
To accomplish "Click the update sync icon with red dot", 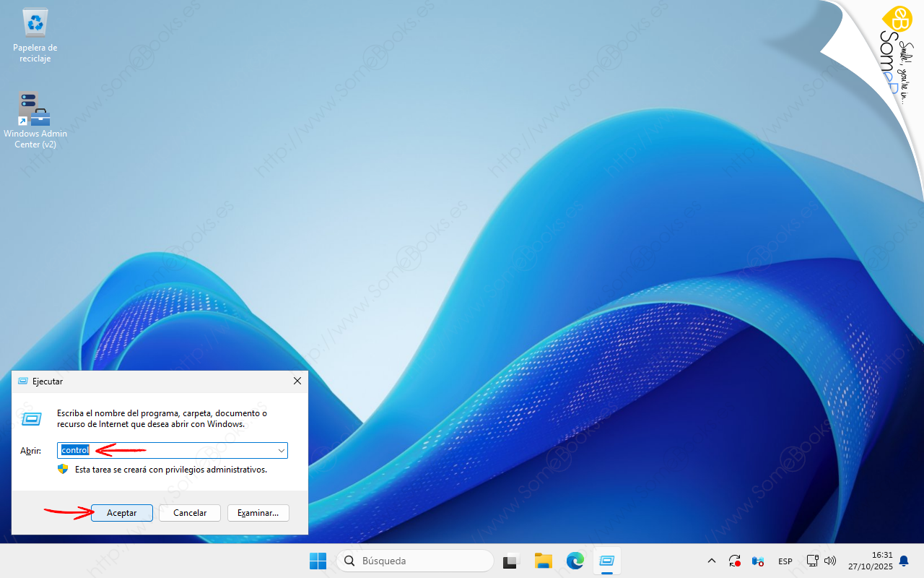I will click(x=735, y=561).
